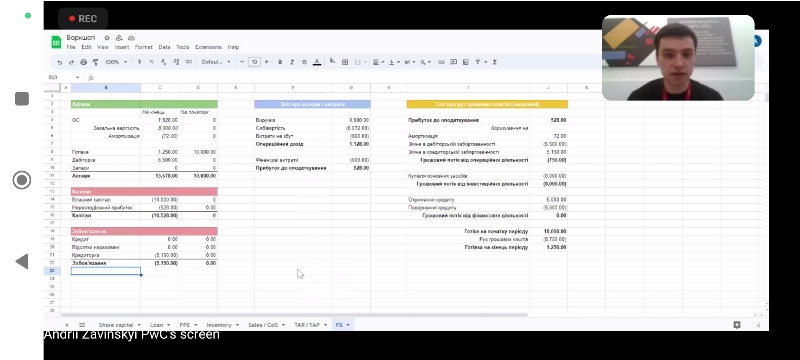Open the zoom 100% dropdown
800x360 pixels.
point(116,62)
